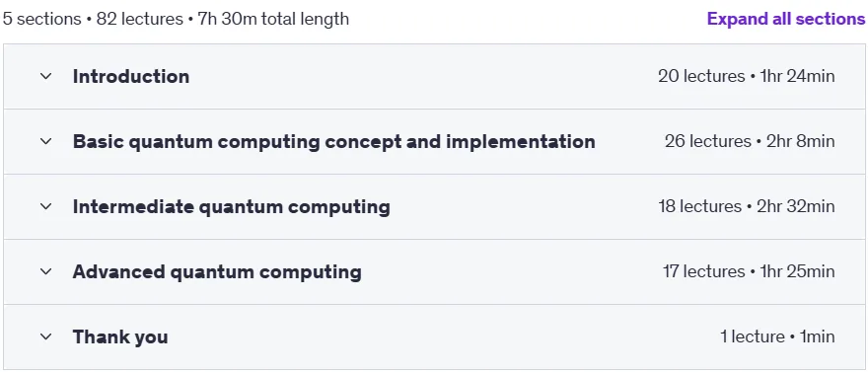Toggle the Intermediate quantum computing chevron arrow
Viewport: 868px width, 372px height.
coord(46,207)
